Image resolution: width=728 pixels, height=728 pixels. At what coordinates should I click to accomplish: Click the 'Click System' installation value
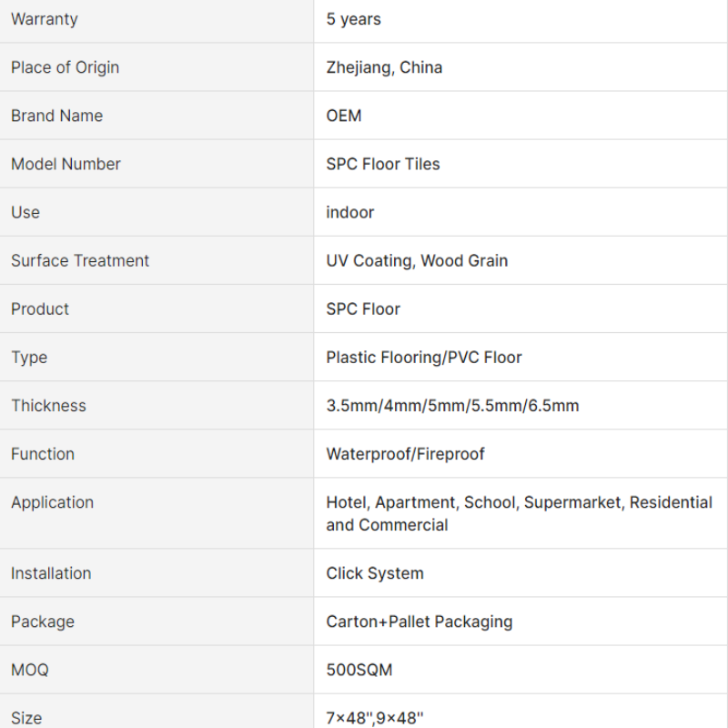pyautogui.click(x=375, y=573)
